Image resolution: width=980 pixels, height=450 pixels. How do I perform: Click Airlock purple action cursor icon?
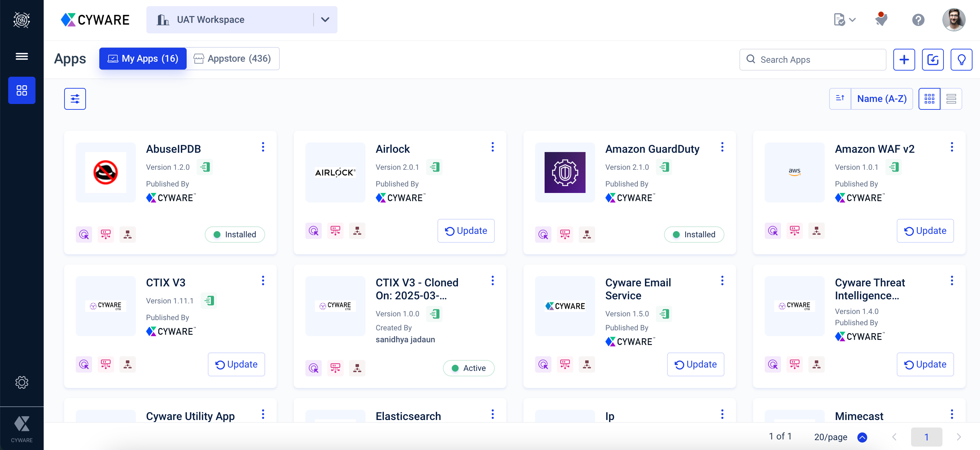314,231
